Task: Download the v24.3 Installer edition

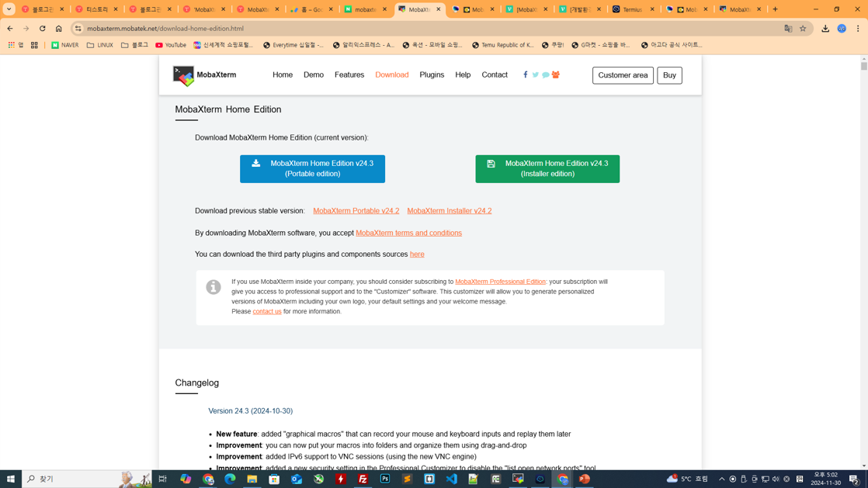Action: click(x=547, y=169)
